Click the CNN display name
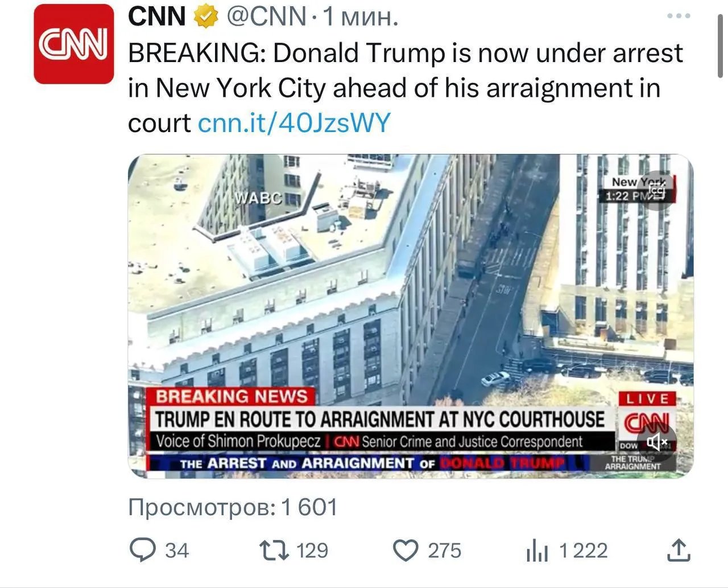Image resolution: width=728 pixels, height=588 pixels. click(x=156, y=17)
